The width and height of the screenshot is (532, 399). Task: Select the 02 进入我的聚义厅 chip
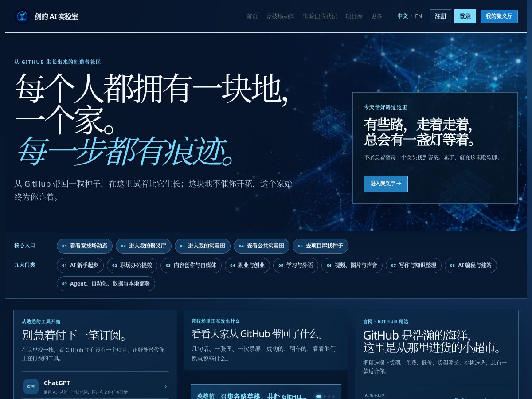[x=144, y=246]
